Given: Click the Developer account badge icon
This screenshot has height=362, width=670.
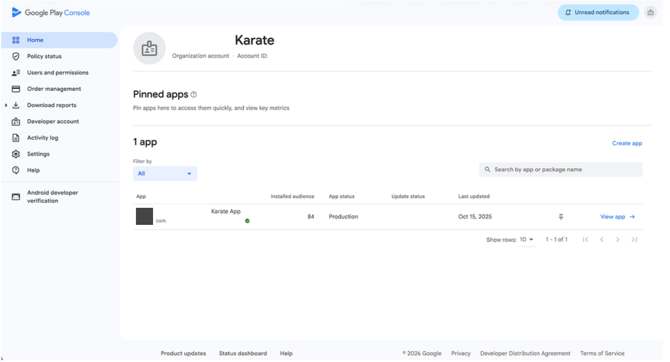Looking at the screenshot, I should point(16,121).
